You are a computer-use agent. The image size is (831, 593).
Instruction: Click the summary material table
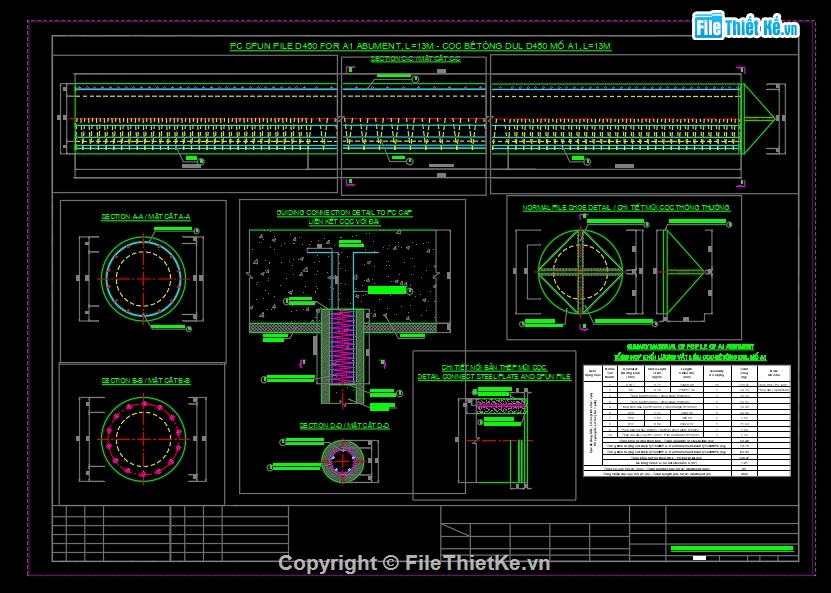pyautogui.click(x=687, y=420)
